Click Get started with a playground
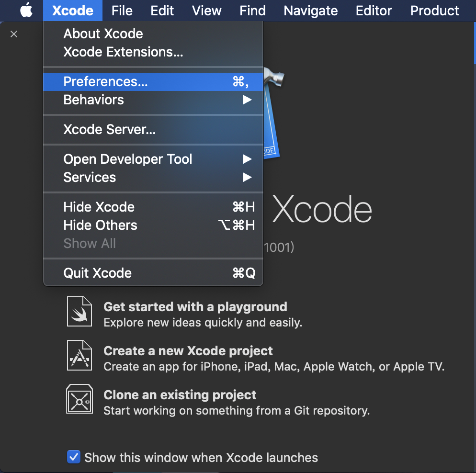This screenshot has height=473, width=476. tap(195, 307)
